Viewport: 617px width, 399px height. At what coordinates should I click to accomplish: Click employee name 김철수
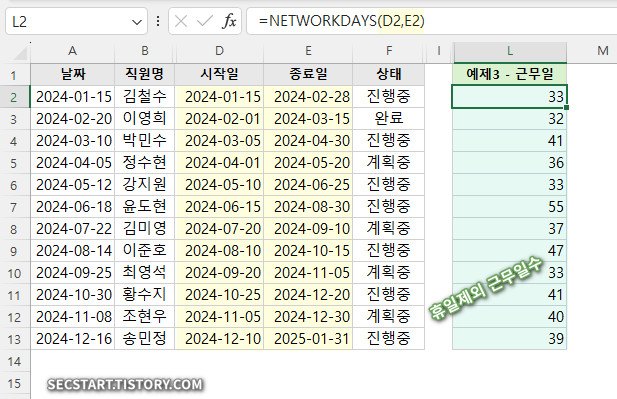pyautogui.click(x=144, y=96)
